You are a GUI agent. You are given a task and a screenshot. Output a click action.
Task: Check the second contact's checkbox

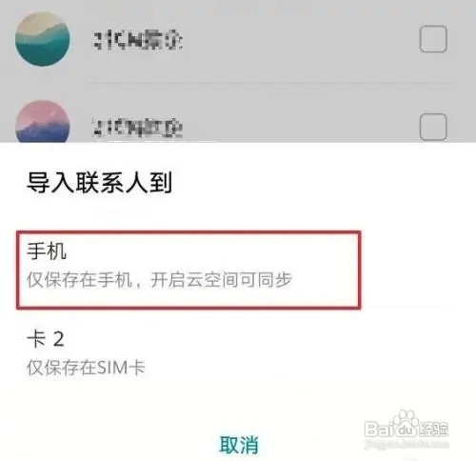pos(433,127)
